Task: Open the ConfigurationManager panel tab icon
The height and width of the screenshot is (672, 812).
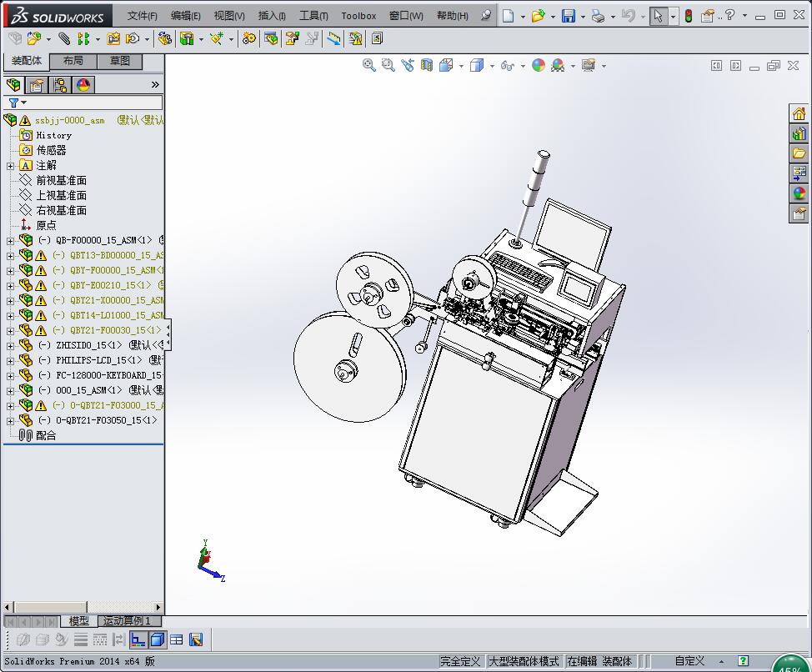Action: pos(60,85)
